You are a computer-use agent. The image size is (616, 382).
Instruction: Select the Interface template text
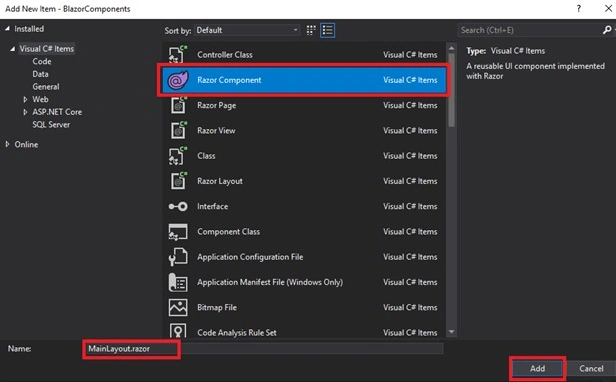click(x=213, y=206)
